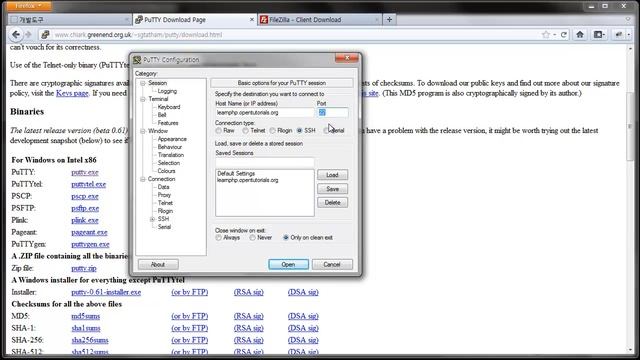Switch to FileZilla Client Download tab
This screenshot has width=640, height=360.
(x=319, y=19)
